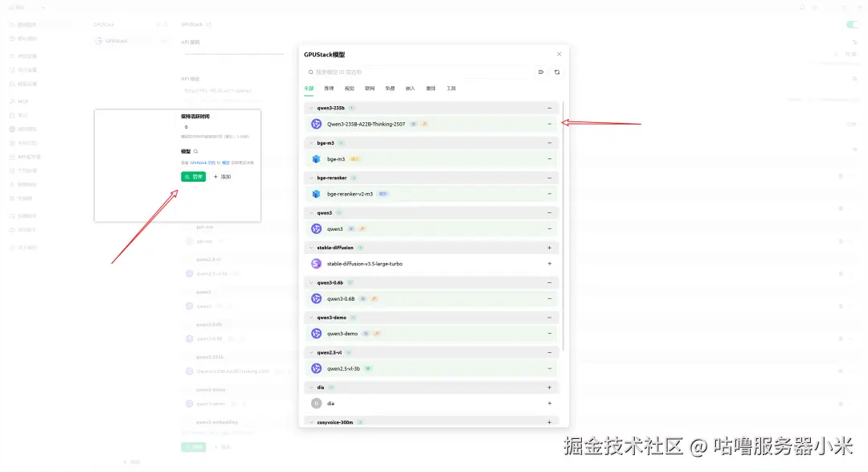The image size is (868, 472).
Task: Add the dia model using its row plus icon
Action: point(550,404)
